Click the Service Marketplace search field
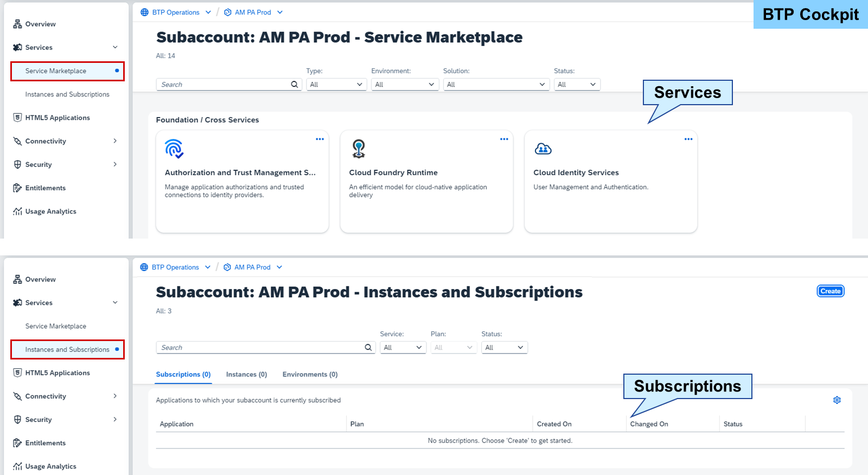 point(228,85)
